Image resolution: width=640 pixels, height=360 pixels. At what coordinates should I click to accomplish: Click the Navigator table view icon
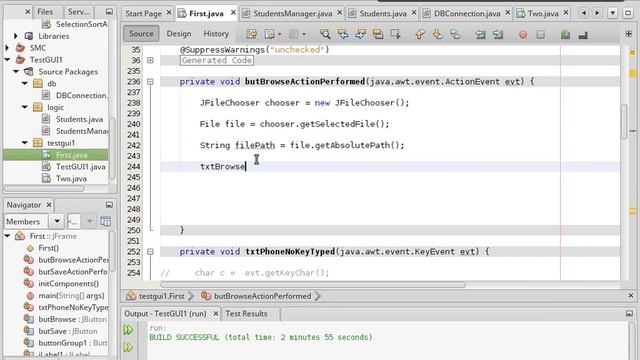point(105,222)
